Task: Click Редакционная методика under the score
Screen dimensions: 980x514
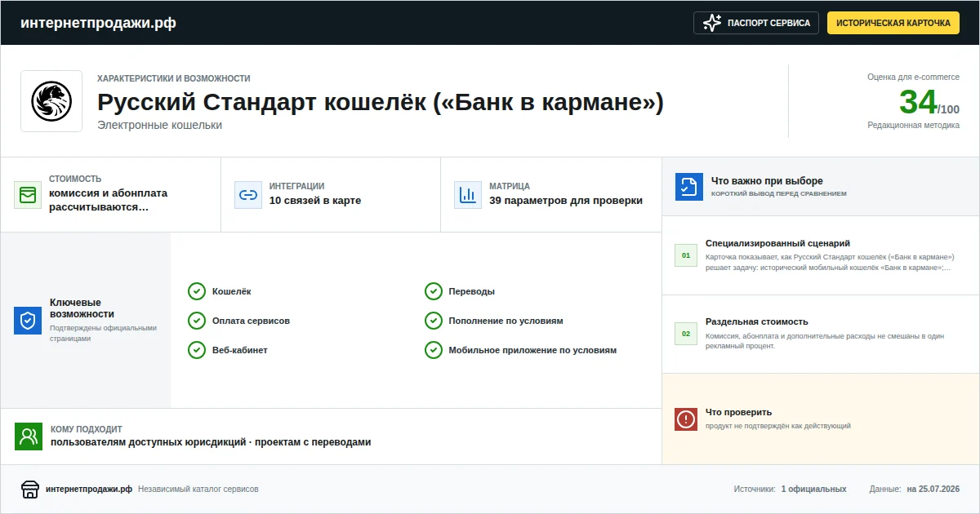Action: click(914, 125)
